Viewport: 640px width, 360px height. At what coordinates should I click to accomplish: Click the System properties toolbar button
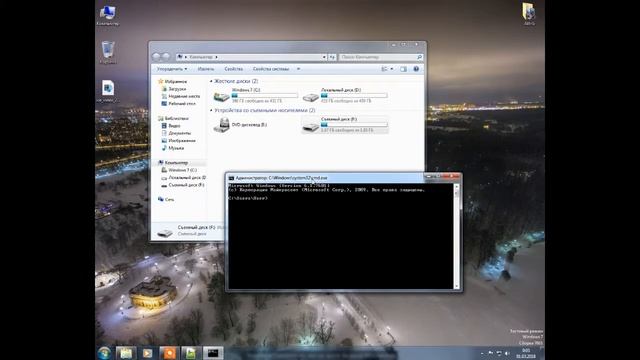(x=271, y=69)
